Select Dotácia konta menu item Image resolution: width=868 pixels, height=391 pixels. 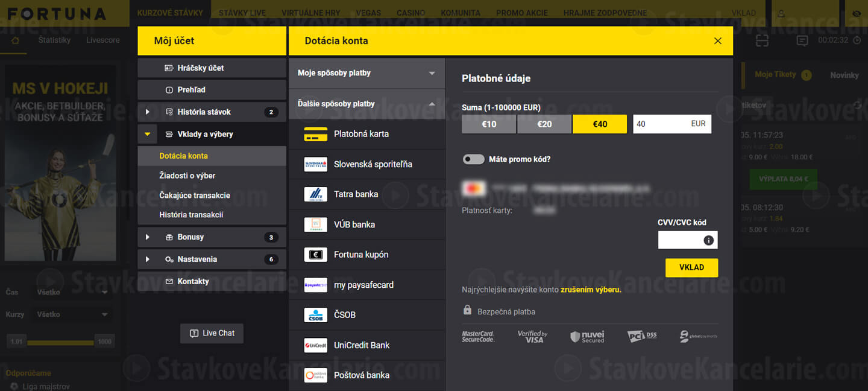pos(212,156)
